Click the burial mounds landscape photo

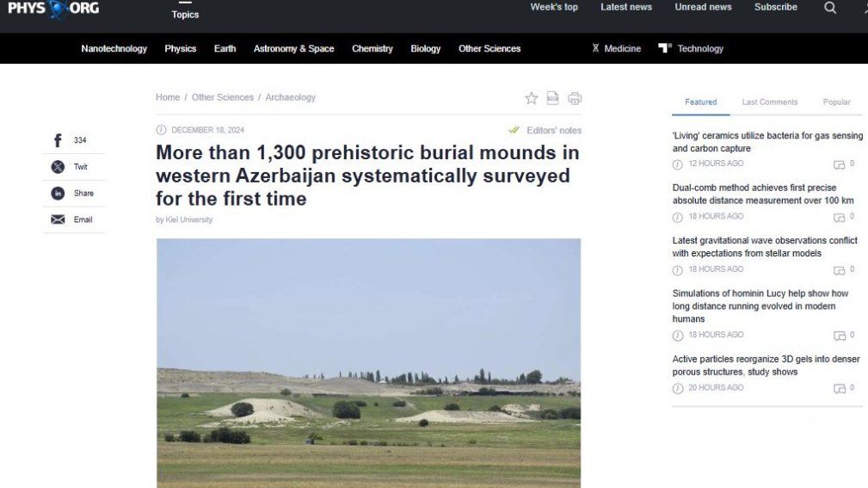click(x=368, y=362)
